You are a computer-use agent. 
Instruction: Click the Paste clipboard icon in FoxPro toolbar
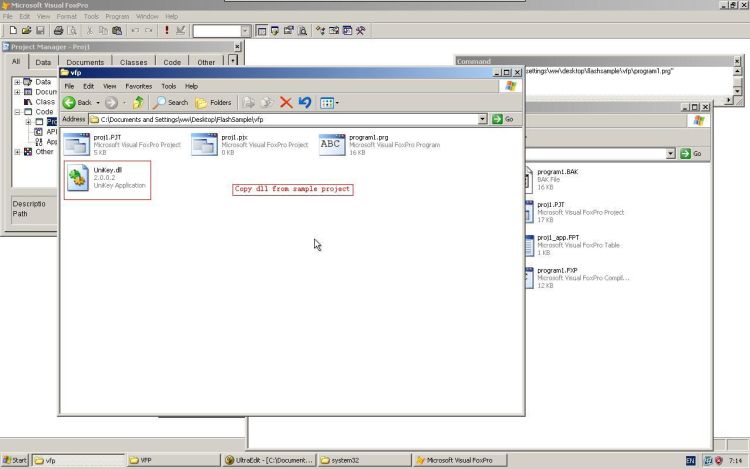click(x=117, y=31)
